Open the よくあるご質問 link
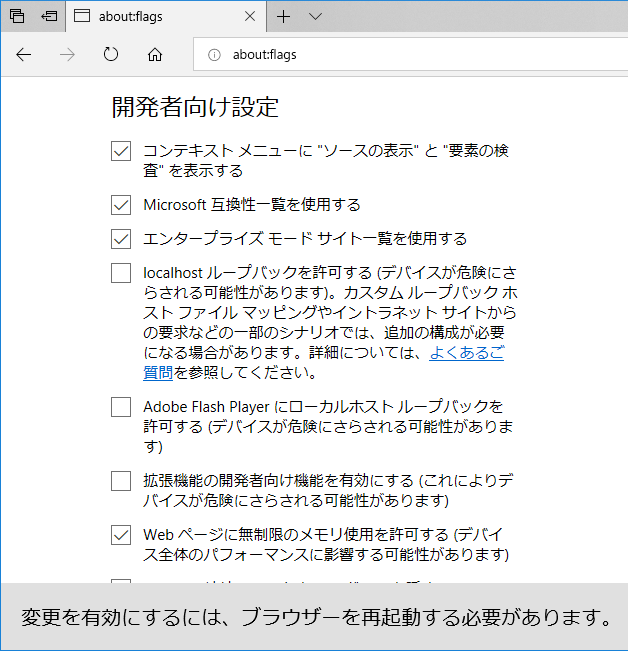Image resolution: width=628 pixels, height=651 pixels. (466, 354)
